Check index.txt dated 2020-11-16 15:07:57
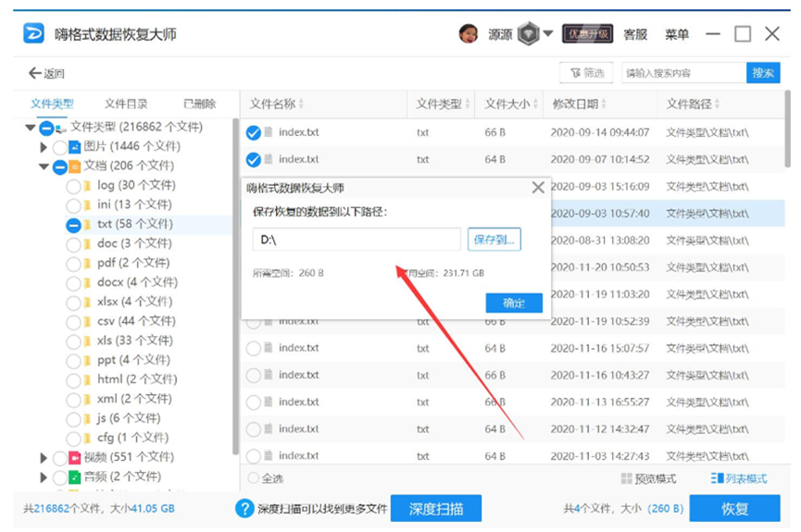 [254, 348]
